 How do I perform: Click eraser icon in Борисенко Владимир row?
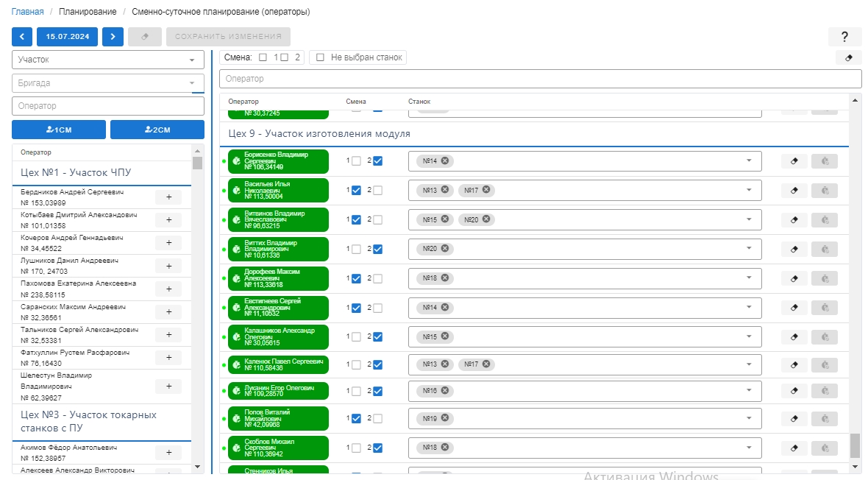coord(794,161)
